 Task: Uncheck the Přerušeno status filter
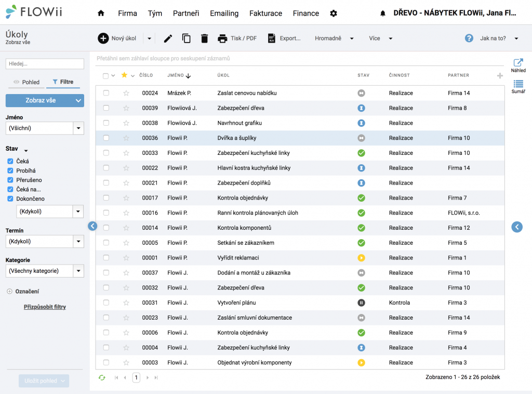10,180
